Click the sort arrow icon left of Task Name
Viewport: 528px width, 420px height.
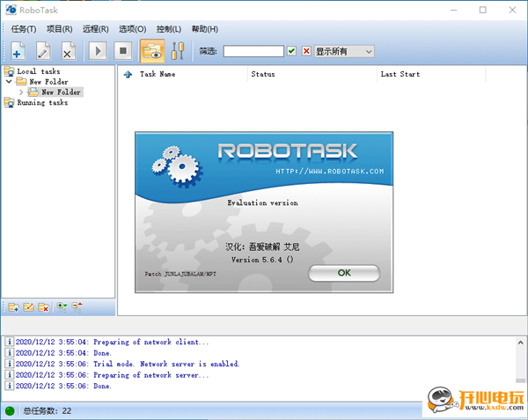tap(128, 75)
